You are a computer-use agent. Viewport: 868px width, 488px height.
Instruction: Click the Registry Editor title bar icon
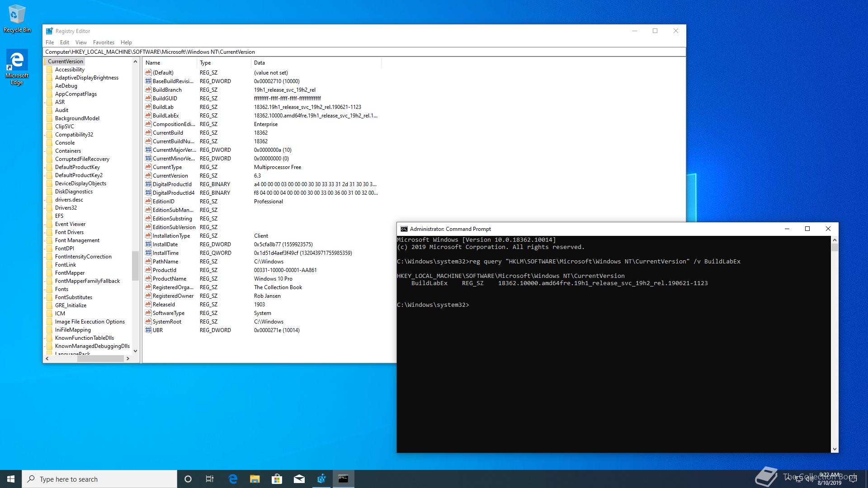(49, 31)
